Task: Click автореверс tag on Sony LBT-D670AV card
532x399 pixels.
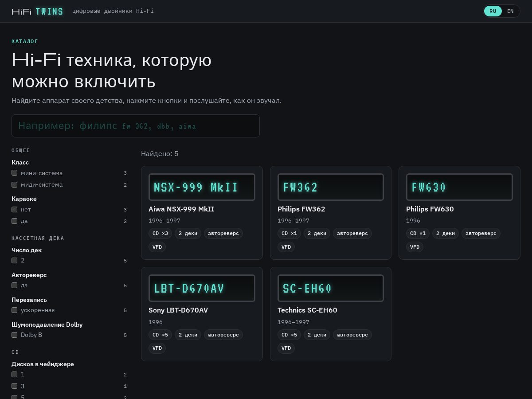Action: pyautogui.click(x=223, y=335)
